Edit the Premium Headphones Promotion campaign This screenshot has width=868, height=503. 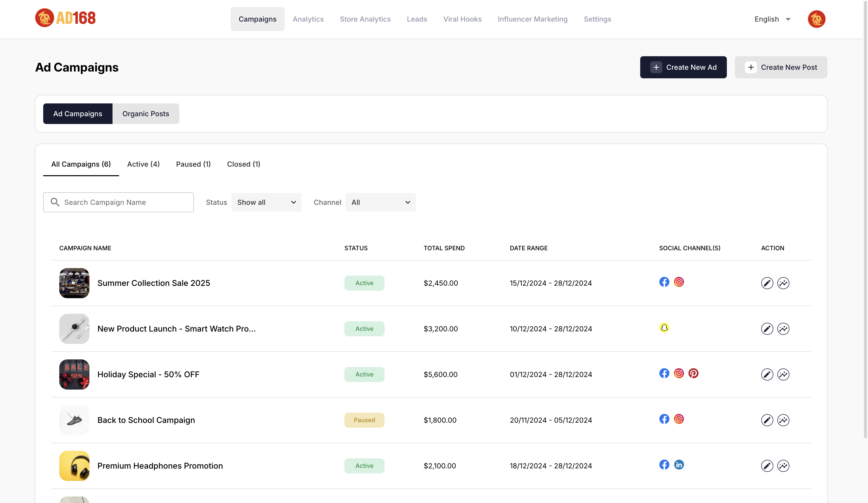pos(767,466)
